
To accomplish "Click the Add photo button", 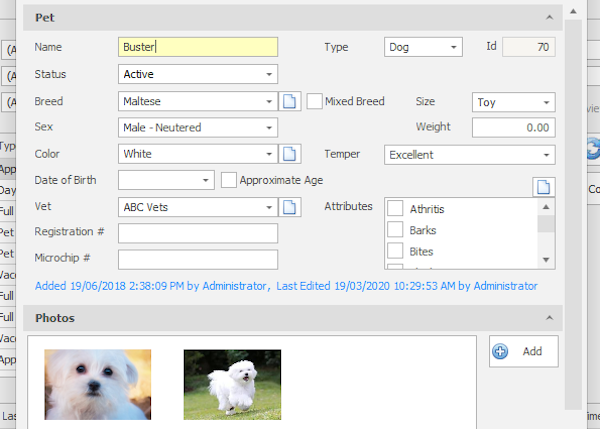I will tap(523, 351).
